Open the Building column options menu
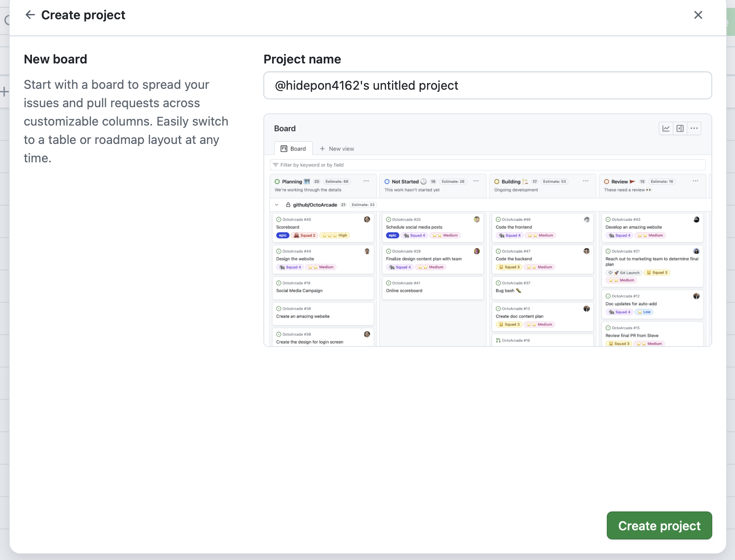Viewport: 735px width, 560px height. pyautogui.click(x=585, y=181)
